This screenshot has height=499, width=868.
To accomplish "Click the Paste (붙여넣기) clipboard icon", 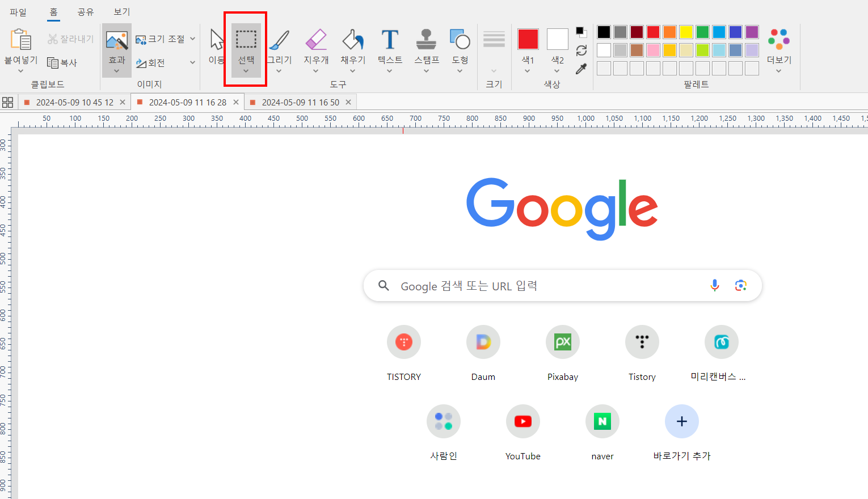I will (x=20, y=39).
